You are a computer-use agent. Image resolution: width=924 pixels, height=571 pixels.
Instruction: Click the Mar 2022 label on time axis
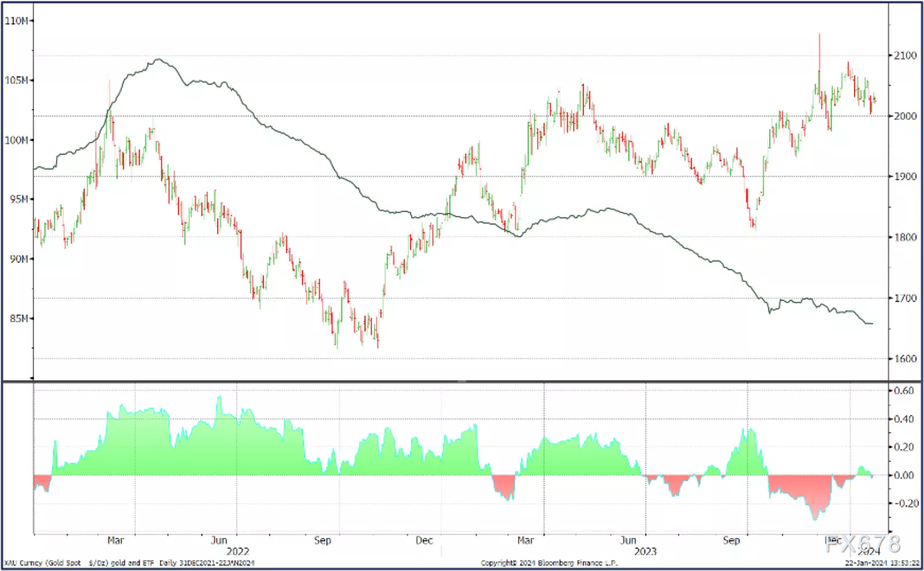pyautogui.click(x=115, y=541)
